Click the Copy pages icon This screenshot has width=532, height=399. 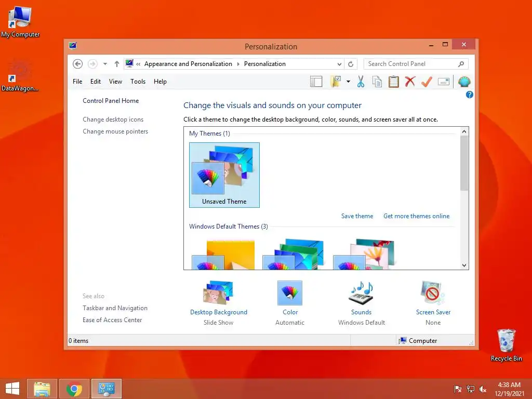pyautogui.click(x=377, y=82)
